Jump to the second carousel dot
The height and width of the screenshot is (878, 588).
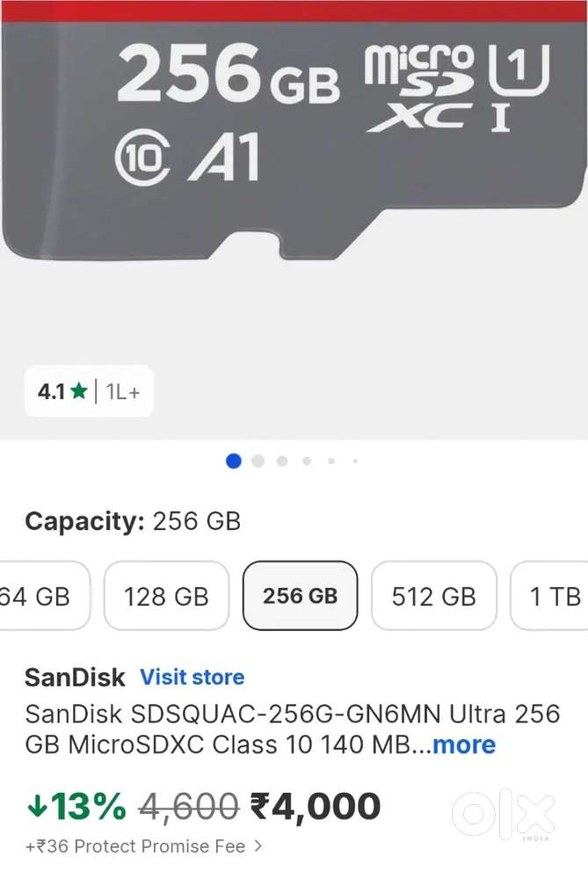(258, 461)
